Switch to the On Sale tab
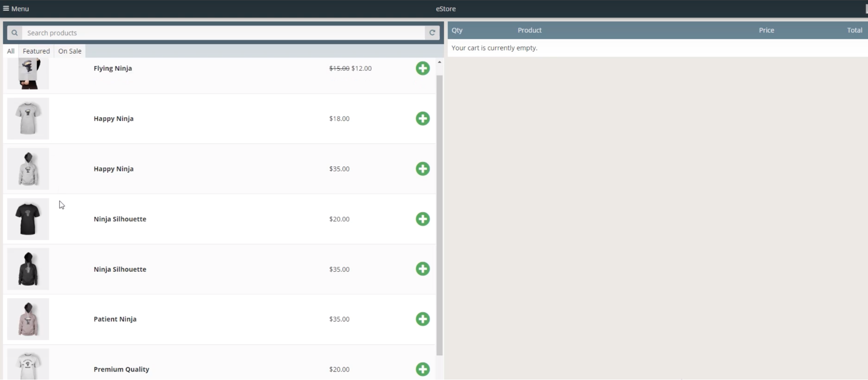Viewport: 868px width, 380px height. click(x=70, y=51)
